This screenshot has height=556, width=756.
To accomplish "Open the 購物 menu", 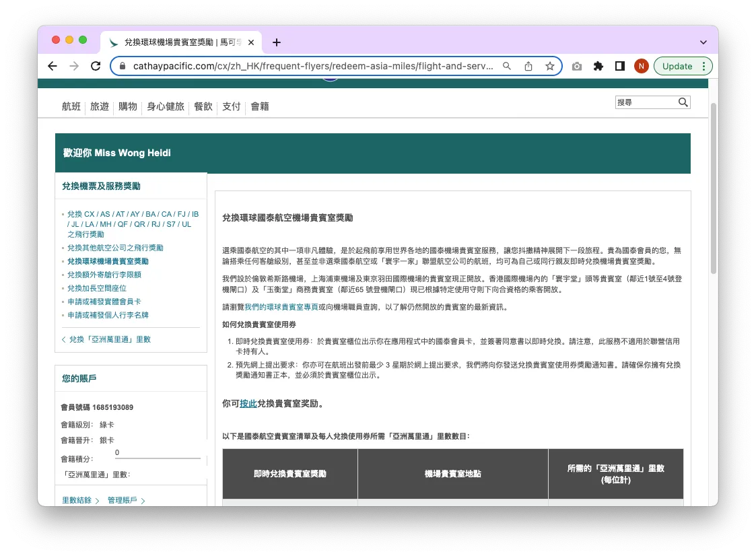I will (x=128, y=106).
